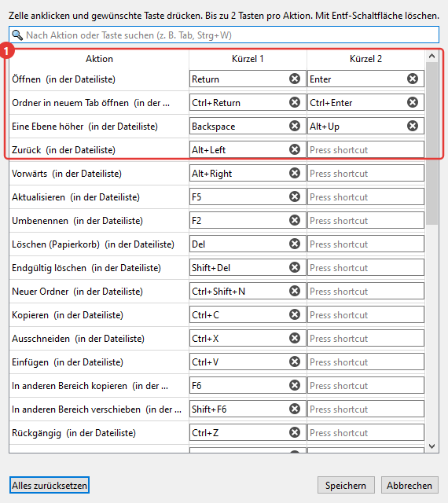Click Alles zurücksetzen button
This screenshot has width=448, height=503.
pyautogui.click(x=49, y=485)
